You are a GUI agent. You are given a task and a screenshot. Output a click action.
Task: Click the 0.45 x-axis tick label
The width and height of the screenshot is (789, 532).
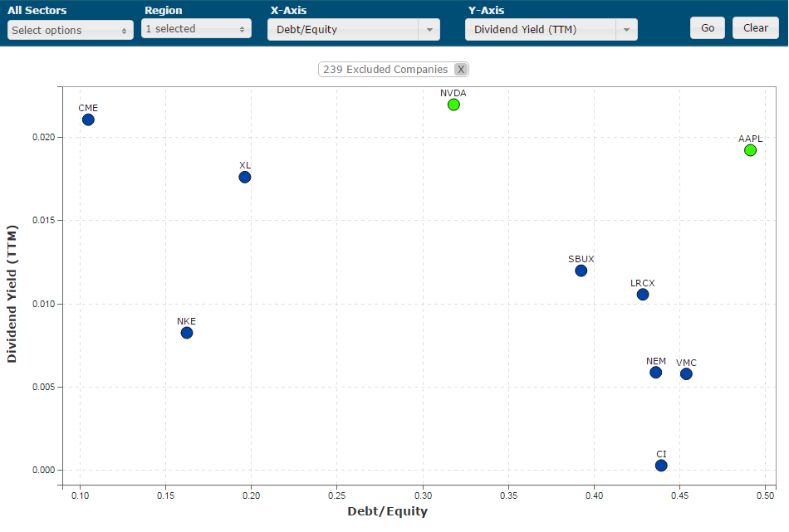coord(680,495)
